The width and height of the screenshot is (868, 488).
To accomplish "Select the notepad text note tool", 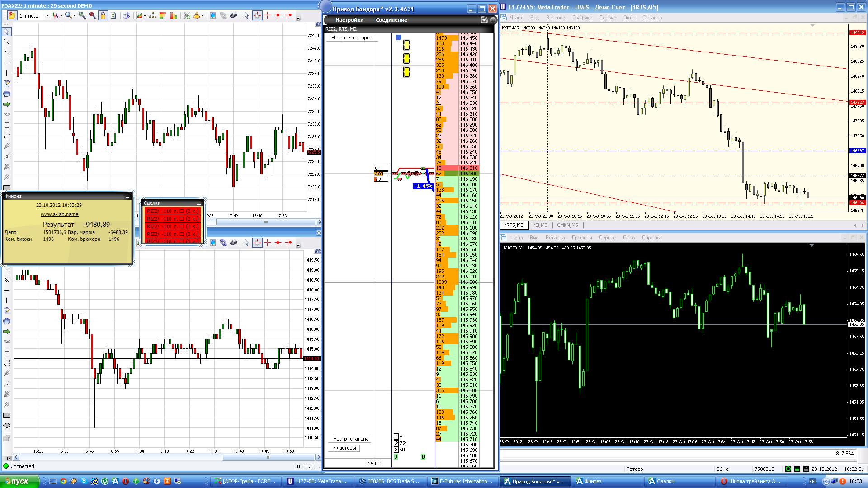I will [x=7, y=84].
